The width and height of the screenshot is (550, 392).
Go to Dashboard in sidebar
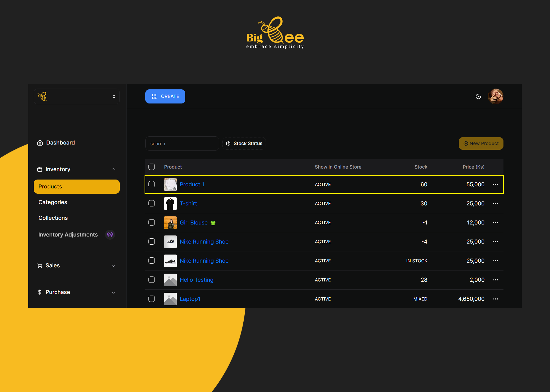point(60,143)
